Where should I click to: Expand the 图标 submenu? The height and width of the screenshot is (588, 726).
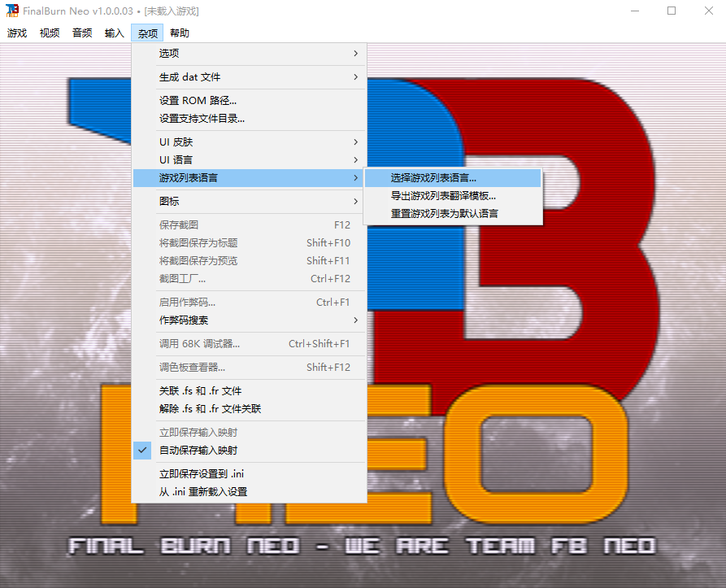coord(249,202)
